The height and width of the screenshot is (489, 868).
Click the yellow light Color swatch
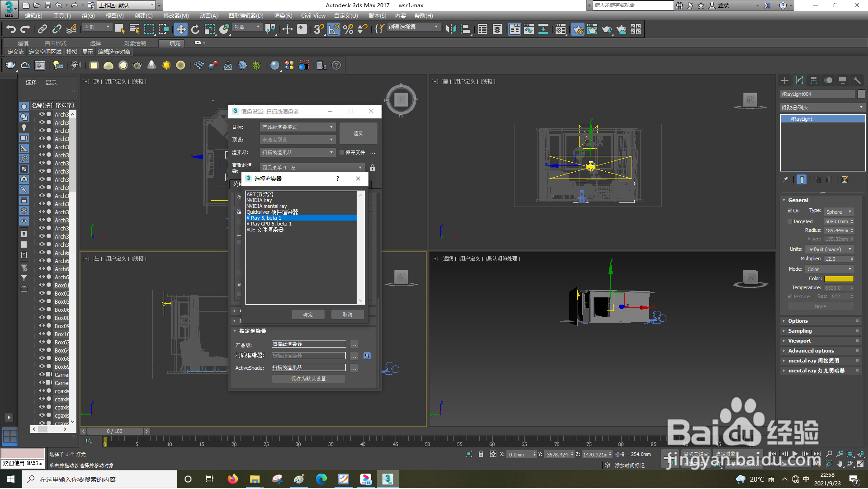pos(839,279)
